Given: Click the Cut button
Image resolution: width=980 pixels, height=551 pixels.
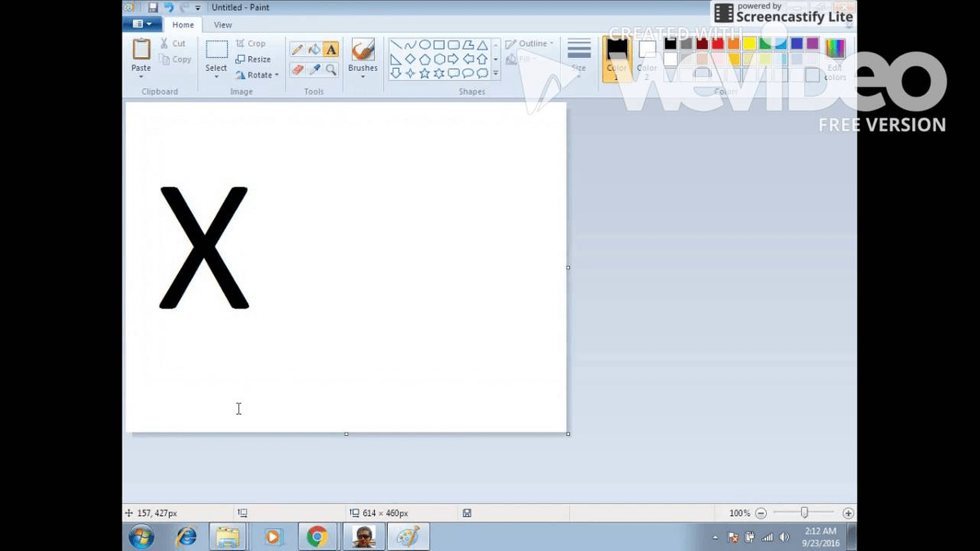Looking at the screenshot, I should (173, 43).
